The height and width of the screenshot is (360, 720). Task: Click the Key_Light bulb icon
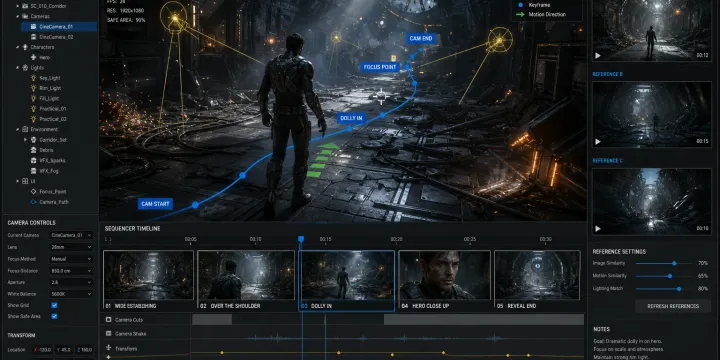[34, 78]
